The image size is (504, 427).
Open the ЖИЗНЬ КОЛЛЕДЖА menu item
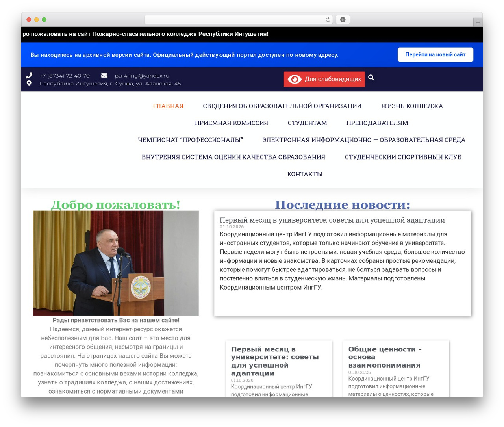click(412, 106)
